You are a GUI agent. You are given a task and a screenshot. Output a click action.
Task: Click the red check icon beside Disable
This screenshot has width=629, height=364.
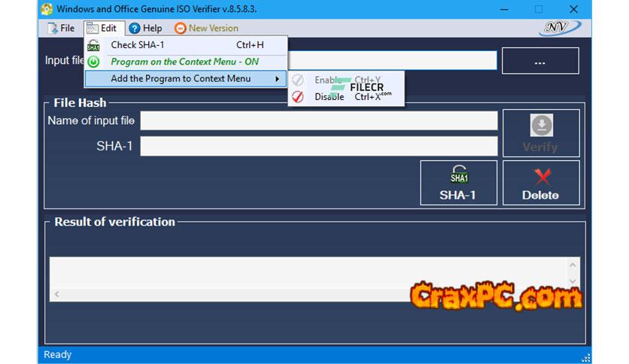pyautogui.click(x=298, y=96)
